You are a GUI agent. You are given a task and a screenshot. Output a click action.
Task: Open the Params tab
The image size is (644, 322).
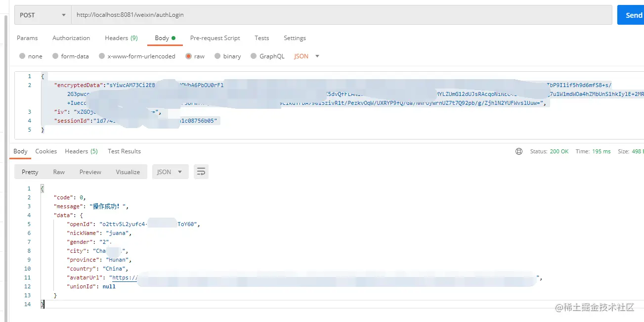point(27,38)
